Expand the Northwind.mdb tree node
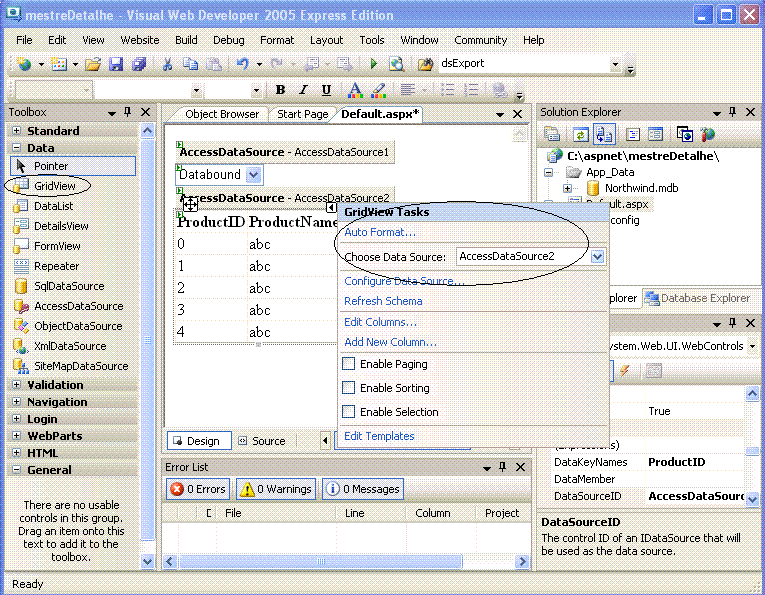 pyautogui.click(x=567, y=188)
